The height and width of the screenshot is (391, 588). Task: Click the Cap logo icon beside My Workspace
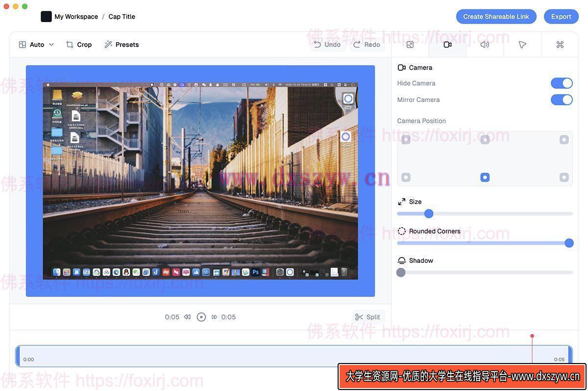pos(46,17)
